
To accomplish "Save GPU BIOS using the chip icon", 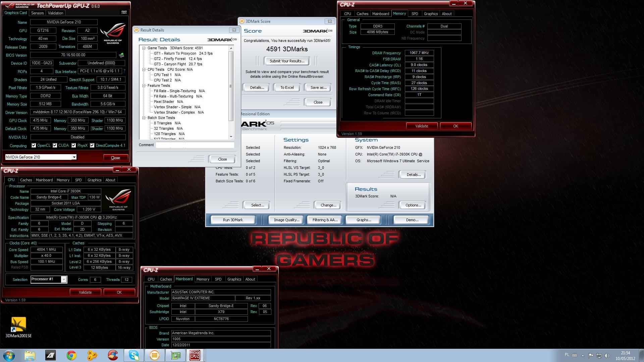I will coord(121,55).
